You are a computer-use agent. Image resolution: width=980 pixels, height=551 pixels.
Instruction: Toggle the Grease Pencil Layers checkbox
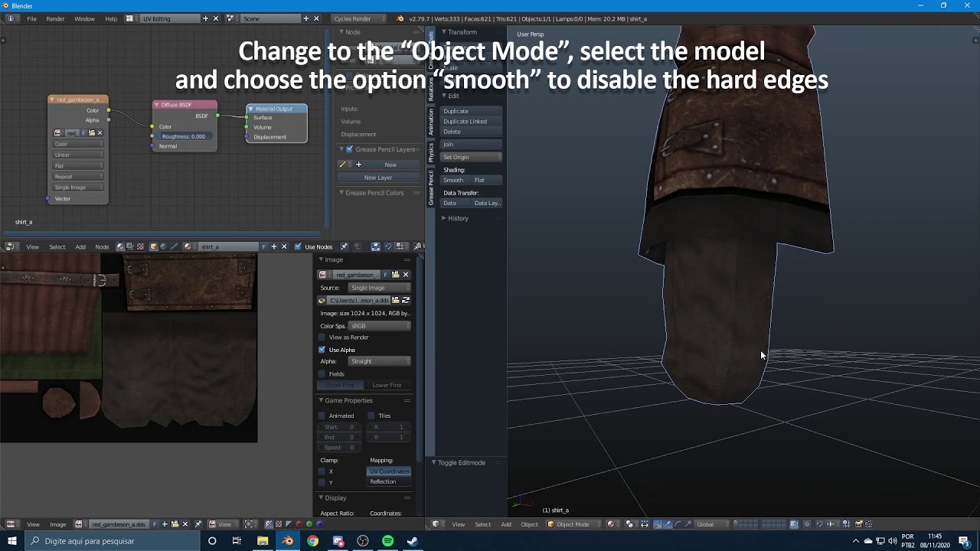coord(350,149)
